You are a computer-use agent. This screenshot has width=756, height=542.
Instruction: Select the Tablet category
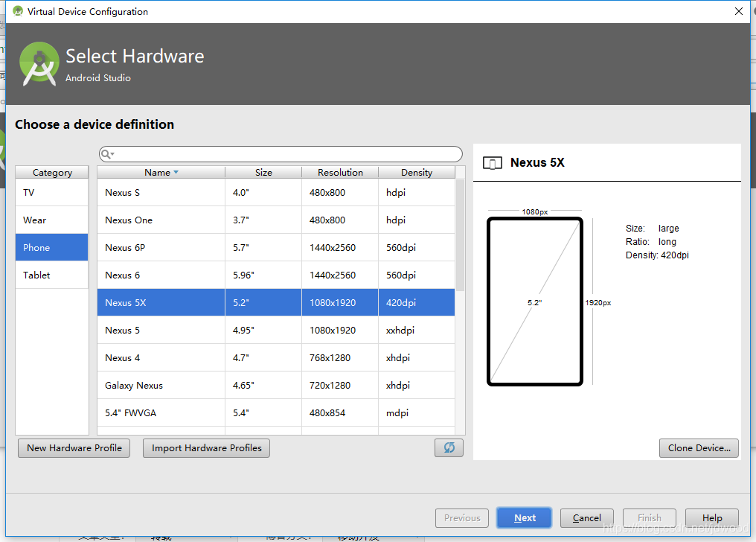(x=51, y=275)
